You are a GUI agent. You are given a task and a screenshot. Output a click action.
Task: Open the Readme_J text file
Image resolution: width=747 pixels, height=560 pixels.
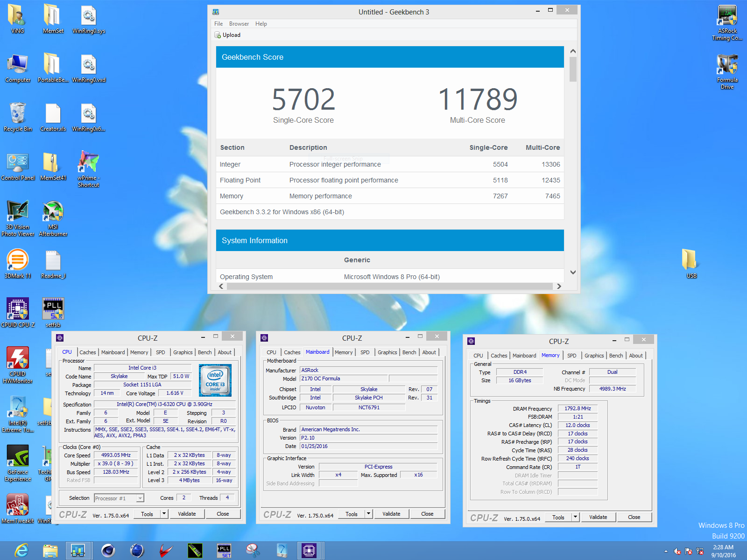[53, 264]
